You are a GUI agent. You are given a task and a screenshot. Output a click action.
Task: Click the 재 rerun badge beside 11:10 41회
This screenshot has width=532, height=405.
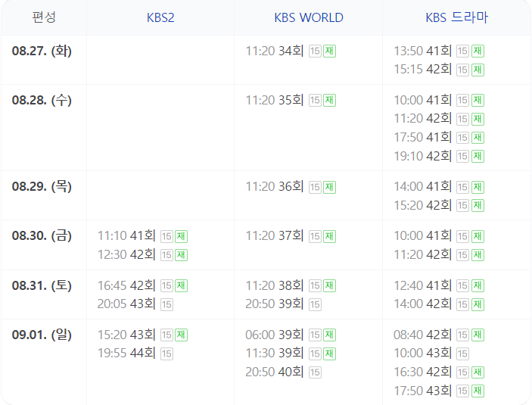point(181,236)
